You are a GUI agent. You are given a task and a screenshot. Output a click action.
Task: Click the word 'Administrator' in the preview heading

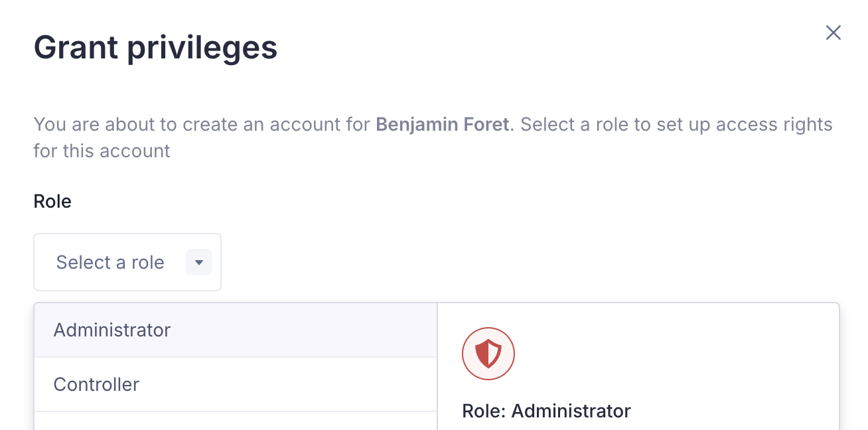571,411
